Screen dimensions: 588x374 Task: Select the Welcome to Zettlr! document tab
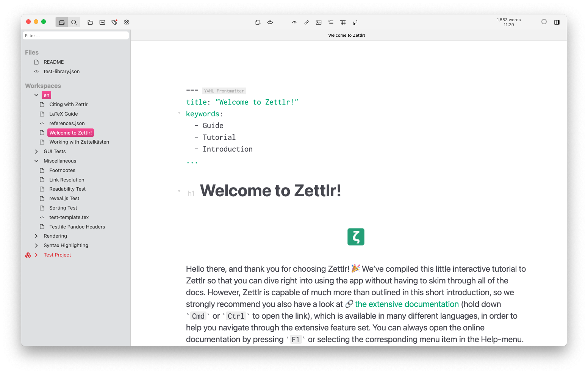click(x=346, y=35)
